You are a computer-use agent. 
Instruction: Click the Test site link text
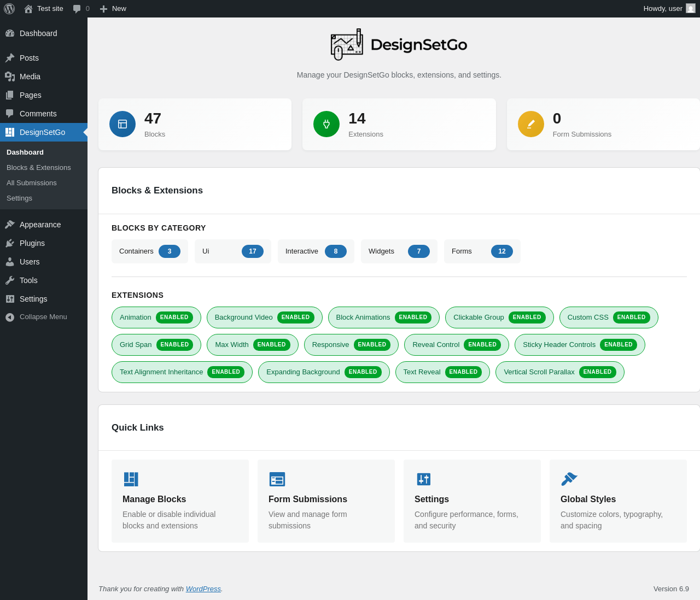point(50,9)
